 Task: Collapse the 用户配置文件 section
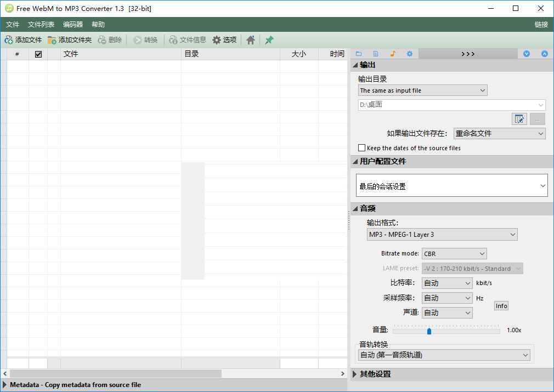(355, 161)
